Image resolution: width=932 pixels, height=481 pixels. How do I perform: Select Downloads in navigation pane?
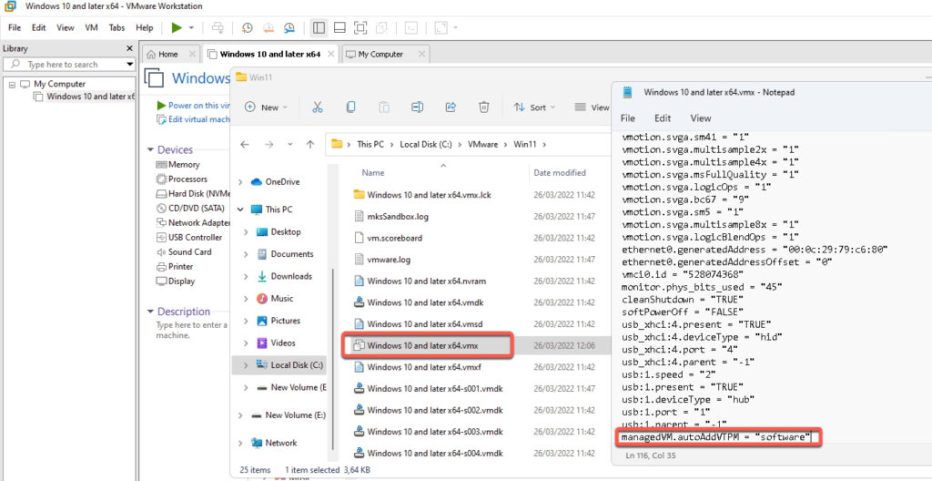coord(291,276)
